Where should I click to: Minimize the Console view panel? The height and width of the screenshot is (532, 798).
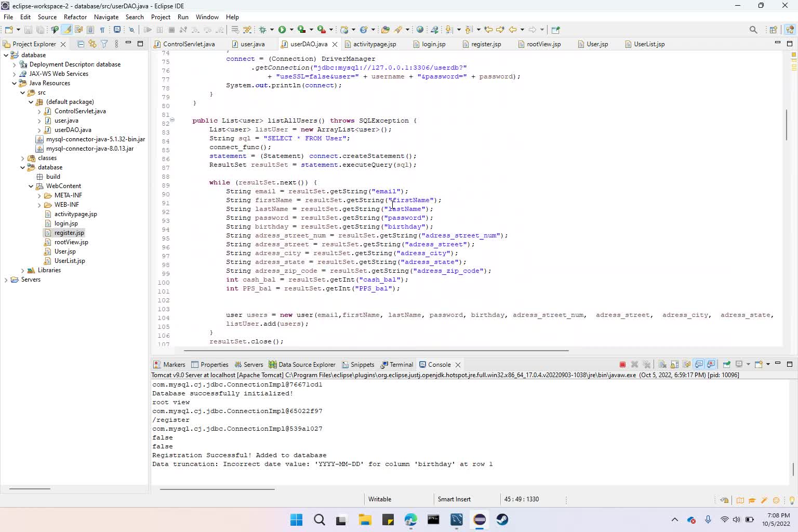778,363
